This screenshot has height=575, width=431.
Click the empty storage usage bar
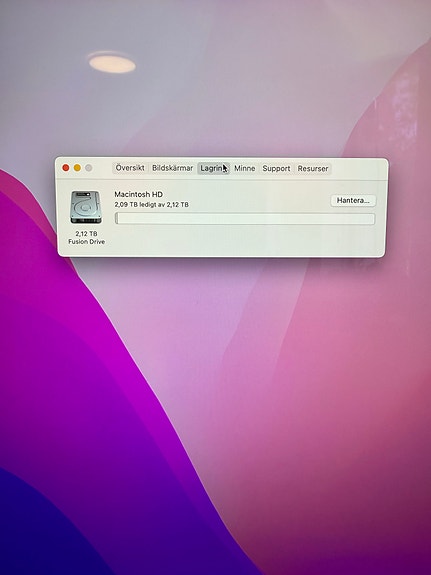pos(245,219)
